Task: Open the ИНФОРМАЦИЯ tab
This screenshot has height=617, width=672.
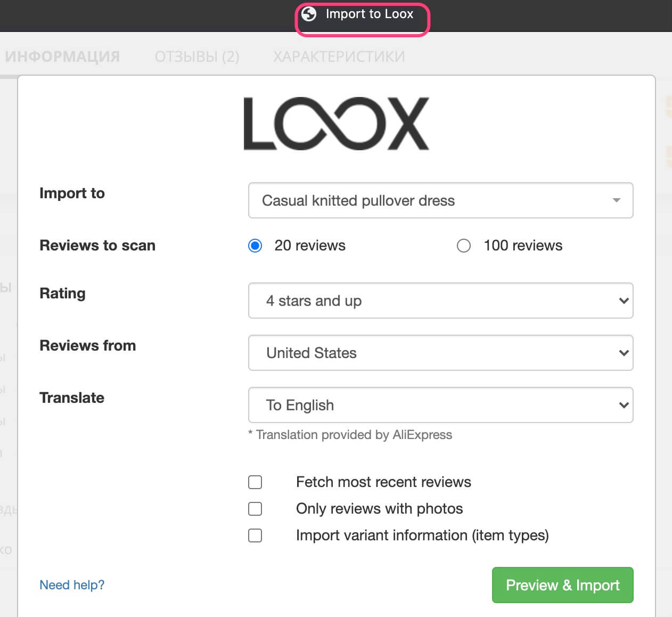Action: tap(62, 56)
